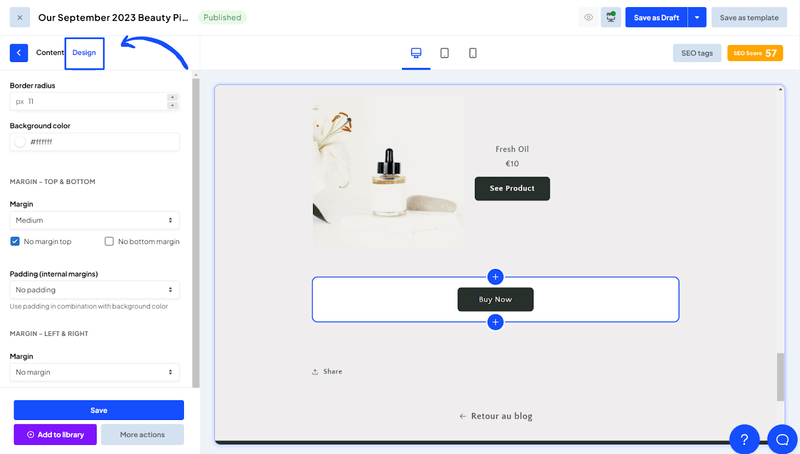Select the Fresh Oil product image
Viewport: 800px width, 454px height.
click(x=389, y=171)
